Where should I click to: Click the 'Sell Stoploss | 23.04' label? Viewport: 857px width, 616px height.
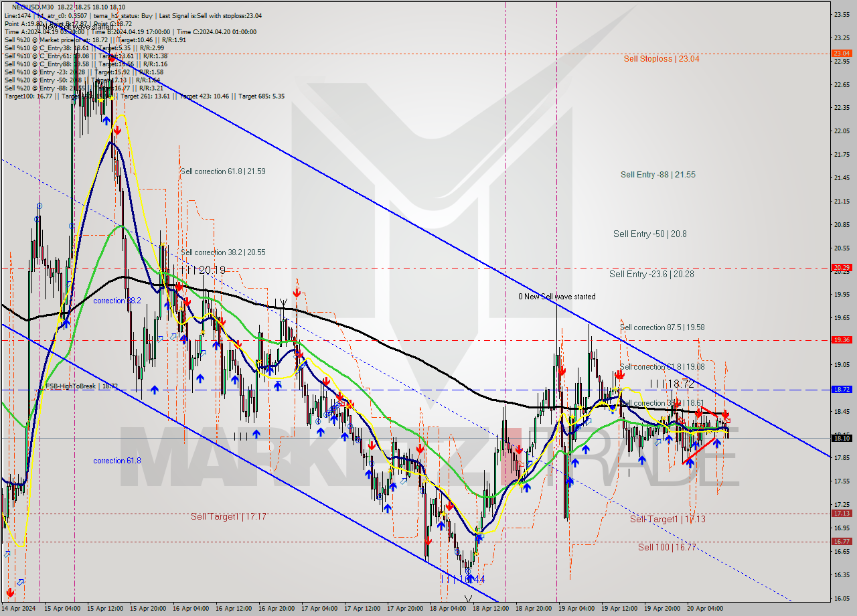pos(661,59)
